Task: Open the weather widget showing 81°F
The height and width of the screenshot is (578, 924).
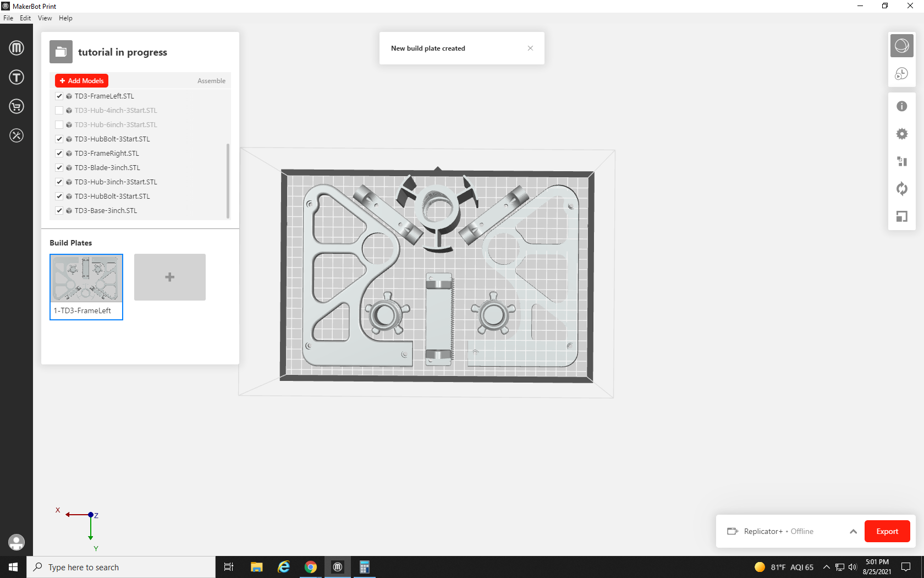Action: tap(784, 567)
